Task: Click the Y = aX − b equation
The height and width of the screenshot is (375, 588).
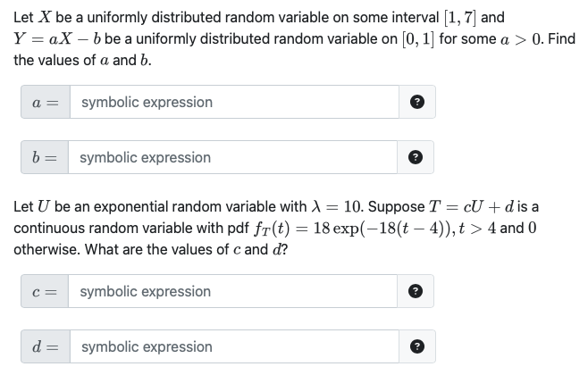Action: point(57,39)
